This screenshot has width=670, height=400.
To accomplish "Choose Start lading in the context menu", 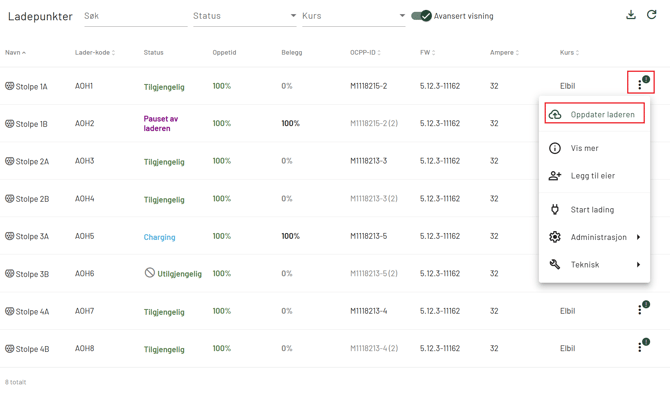I will click(592, 210).
